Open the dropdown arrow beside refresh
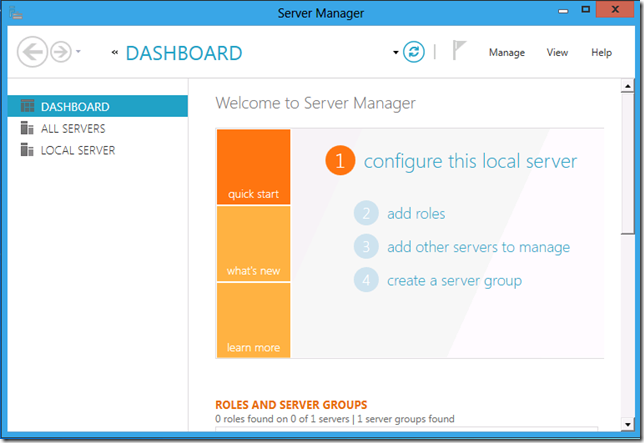 coord(396,53)
